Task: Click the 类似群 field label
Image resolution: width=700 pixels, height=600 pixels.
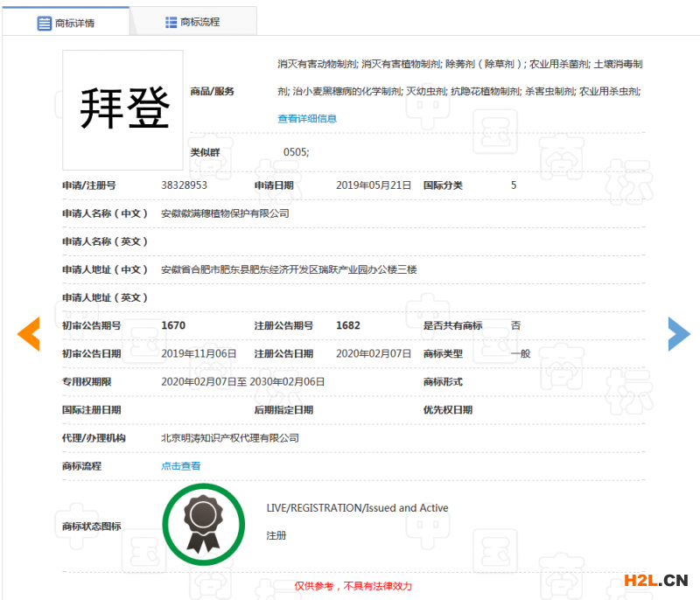Action: [205, 152]
